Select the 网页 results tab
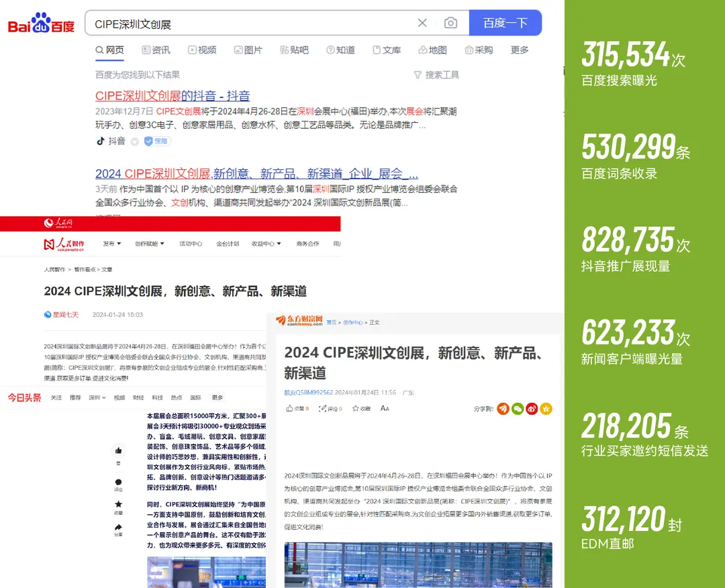 point(109,50)
